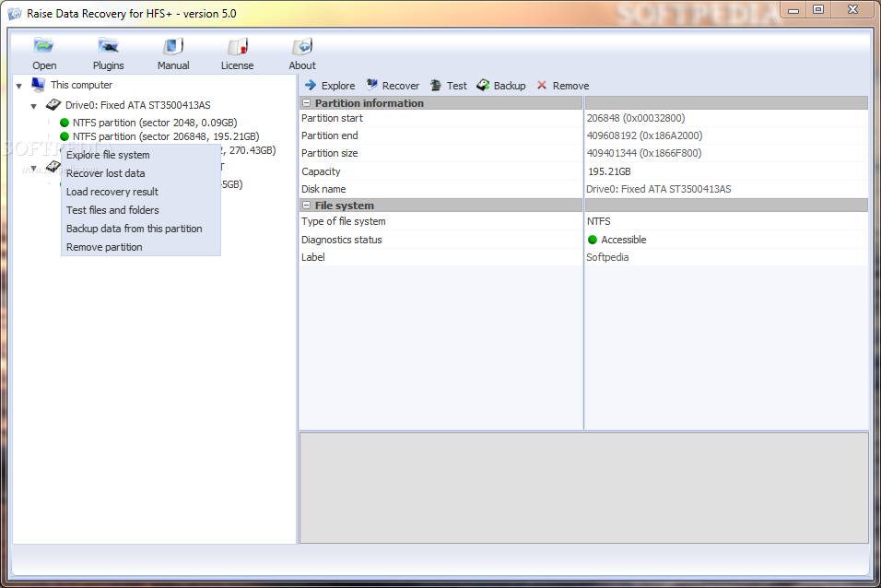Collapse the Partition information section
This screenshot has height=588, width=881.
pyautogui.click(x=306, y=103)
